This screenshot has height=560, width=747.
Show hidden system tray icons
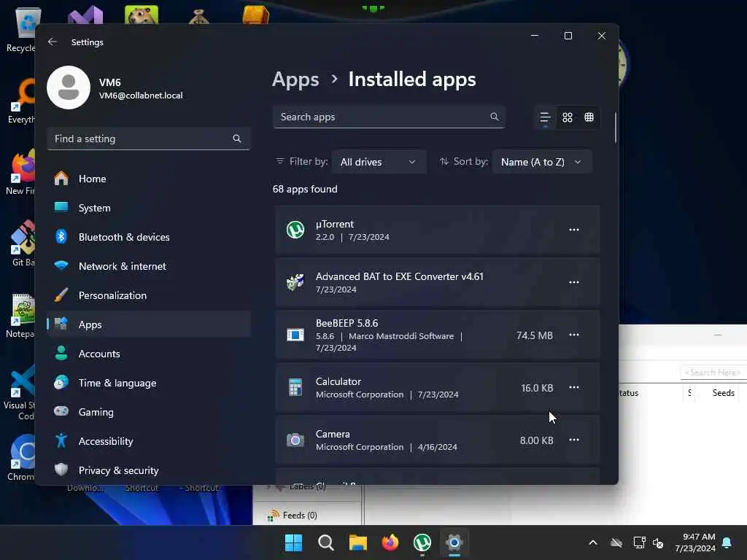point(593,542)
